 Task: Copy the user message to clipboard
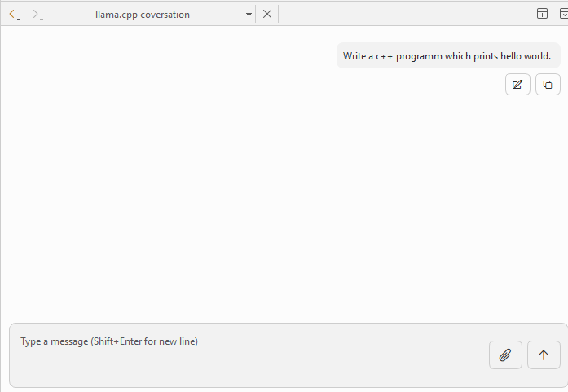tap(548, 85)
